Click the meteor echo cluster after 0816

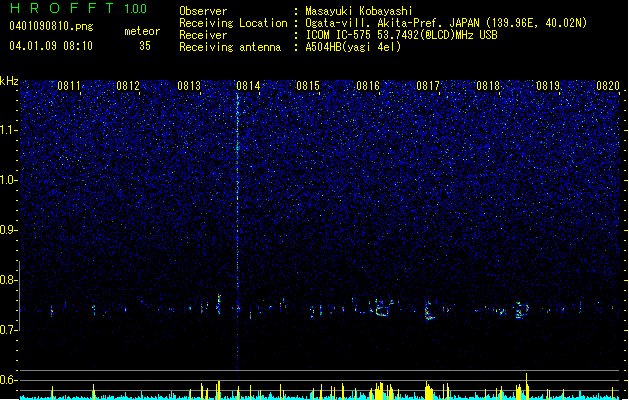(x=383, y=308)
